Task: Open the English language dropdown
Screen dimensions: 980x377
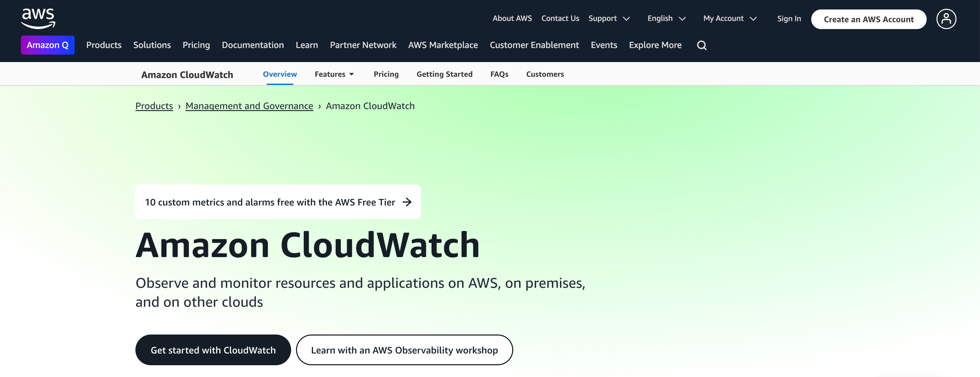Action: point(667,18)
